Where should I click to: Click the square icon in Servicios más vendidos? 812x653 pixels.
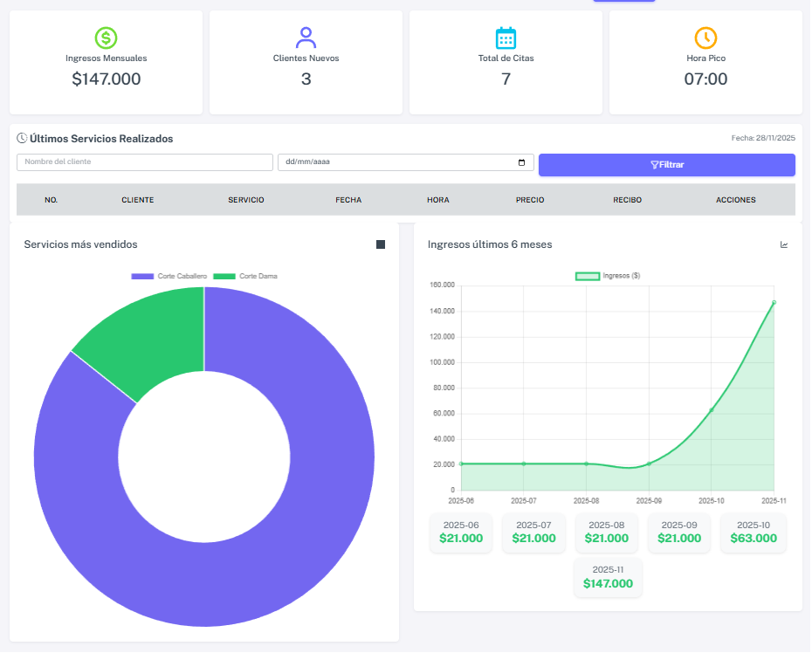tap(381, 244)
